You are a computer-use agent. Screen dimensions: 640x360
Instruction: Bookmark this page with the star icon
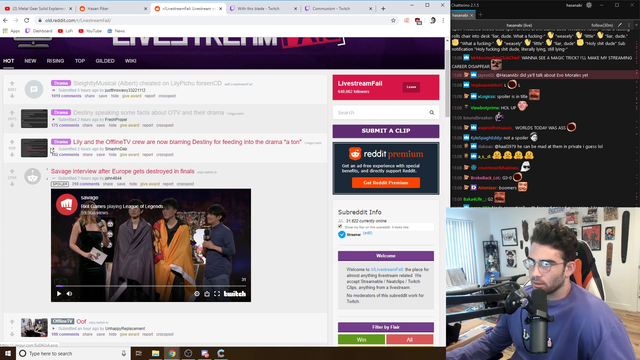(x=393, y=20)
